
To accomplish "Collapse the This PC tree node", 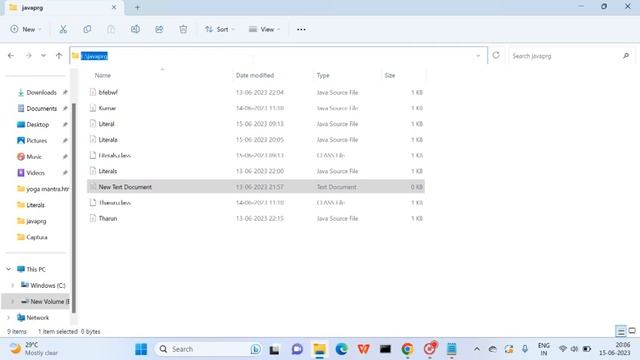I will click(x=9, y=269).
